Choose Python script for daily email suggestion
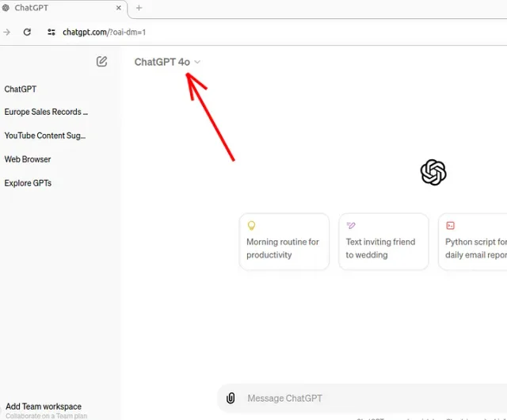 (473, 242)
